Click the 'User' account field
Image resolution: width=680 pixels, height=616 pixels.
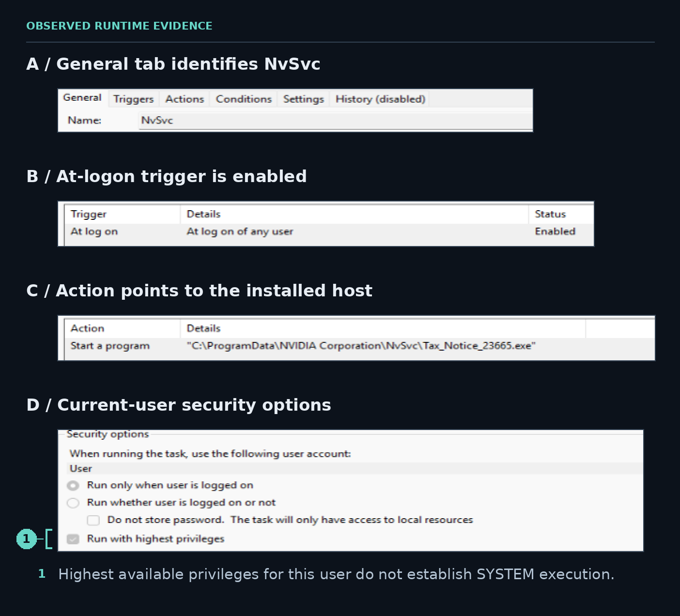click(355, 468)
